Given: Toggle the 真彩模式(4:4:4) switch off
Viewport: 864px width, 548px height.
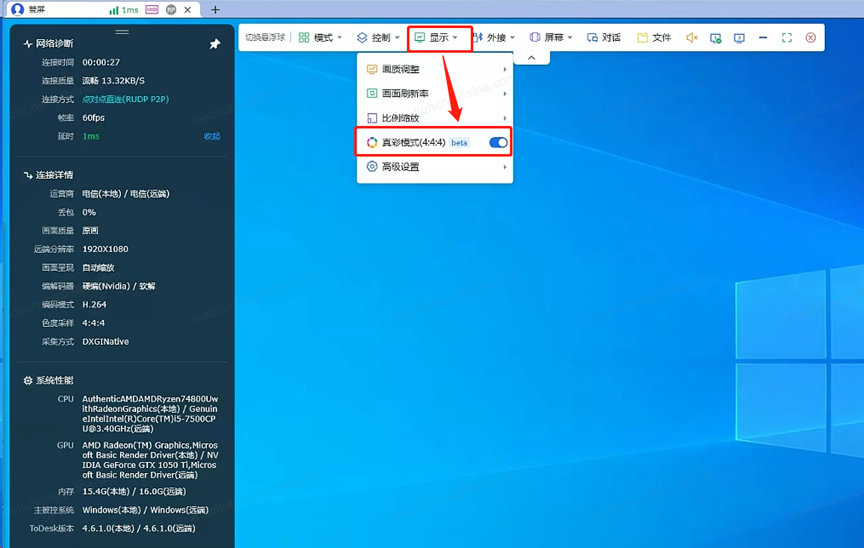Looking at the screenshot, I should click(x=497, y=143).
